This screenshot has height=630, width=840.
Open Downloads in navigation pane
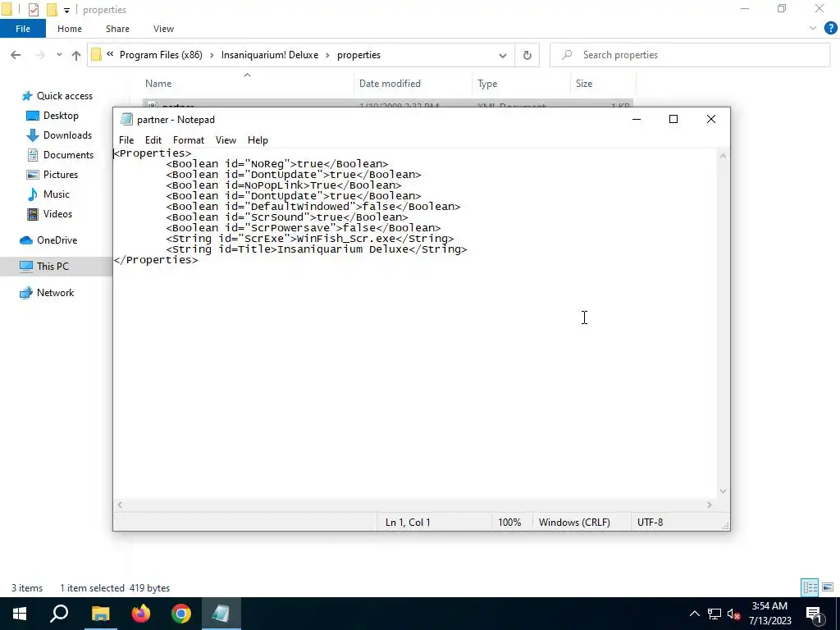67,135
